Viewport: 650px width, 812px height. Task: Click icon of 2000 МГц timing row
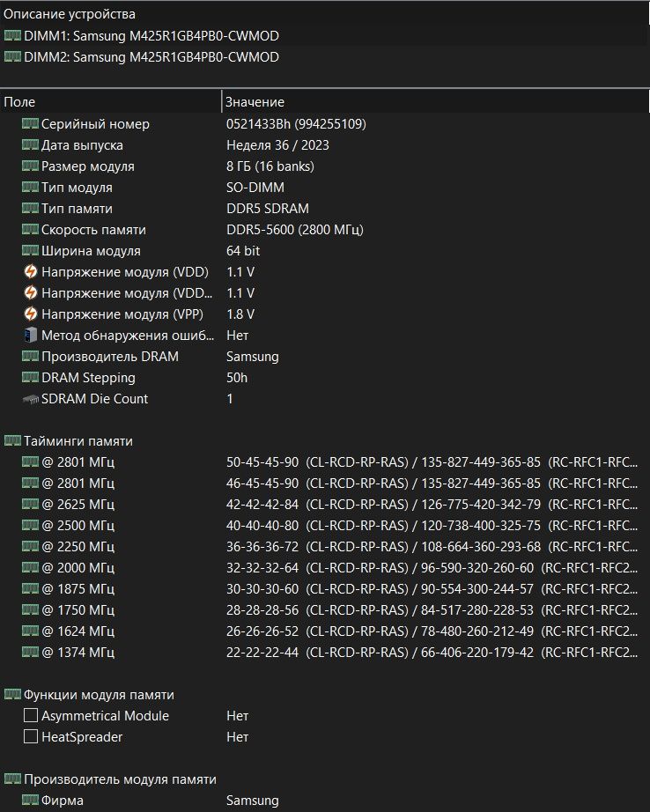pyautogui.click(x=30, y=567)
